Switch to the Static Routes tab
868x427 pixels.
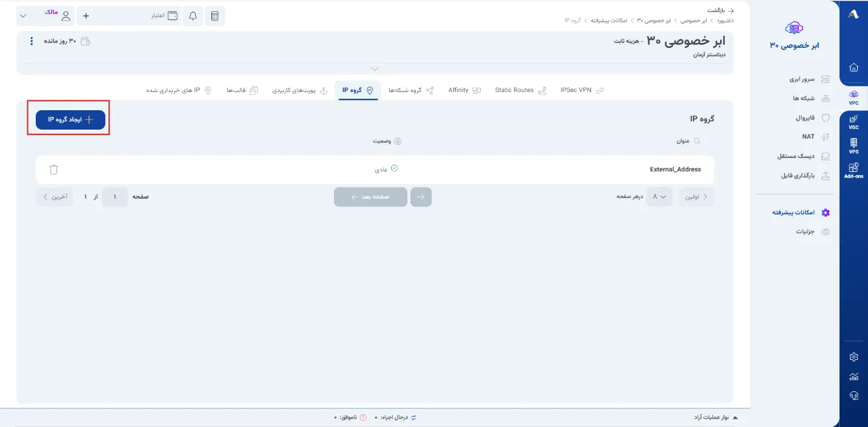pos(521,90)
